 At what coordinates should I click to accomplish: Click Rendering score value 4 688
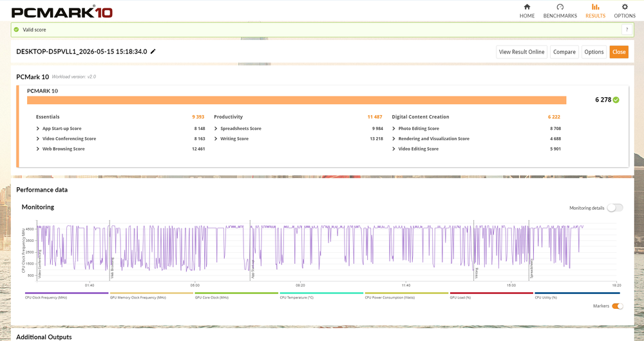point(555,139)
